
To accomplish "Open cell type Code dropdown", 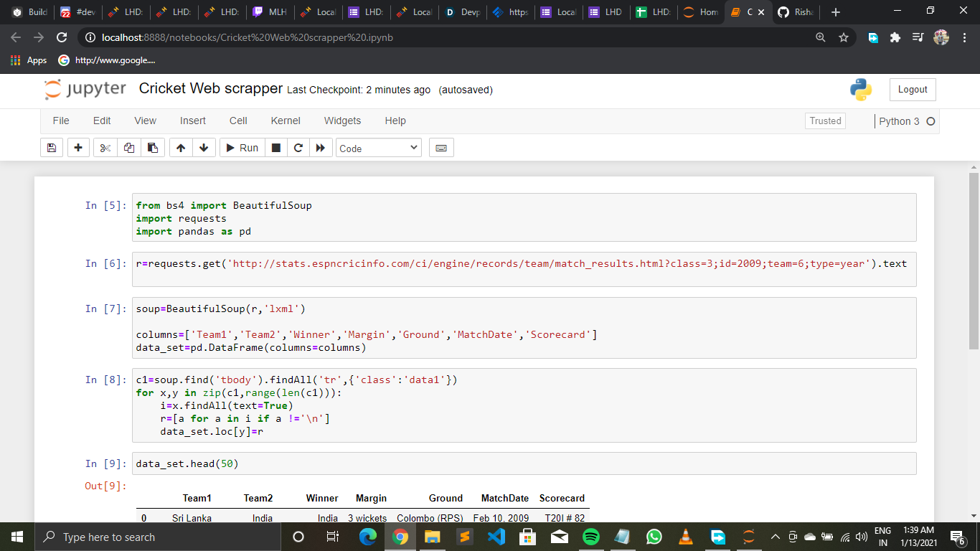I will [x=378, y=148].
